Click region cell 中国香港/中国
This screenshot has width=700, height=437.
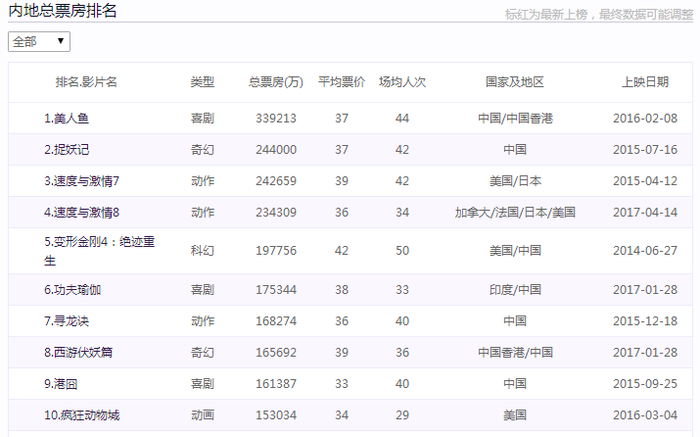pyautogui.click(x=515, y=352)
